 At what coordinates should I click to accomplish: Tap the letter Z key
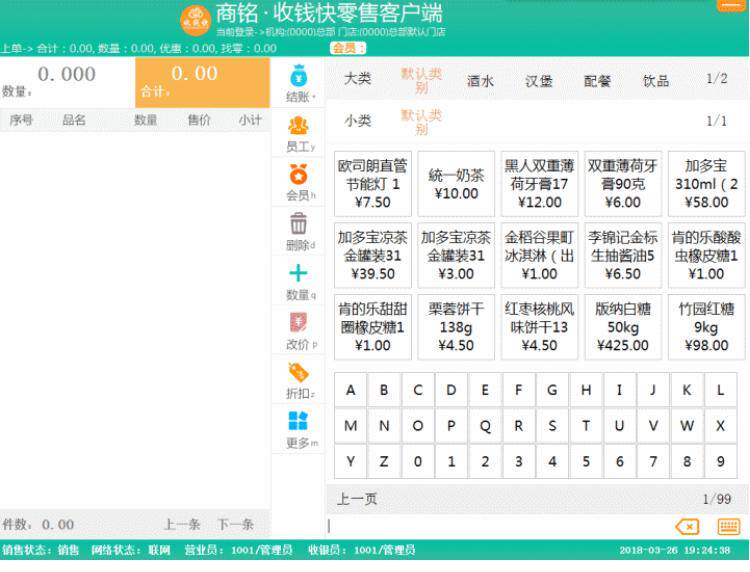pyautogui.click(x=384, y=462)
